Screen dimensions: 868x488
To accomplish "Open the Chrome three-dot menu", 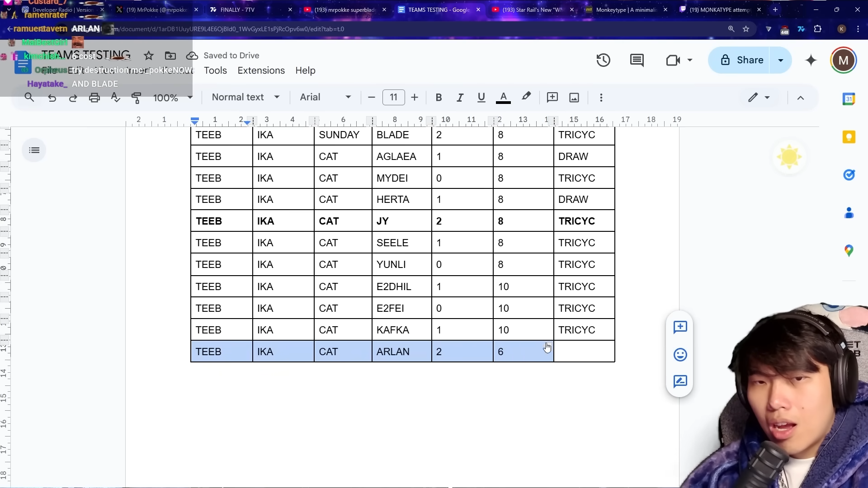I will (858, 29).
